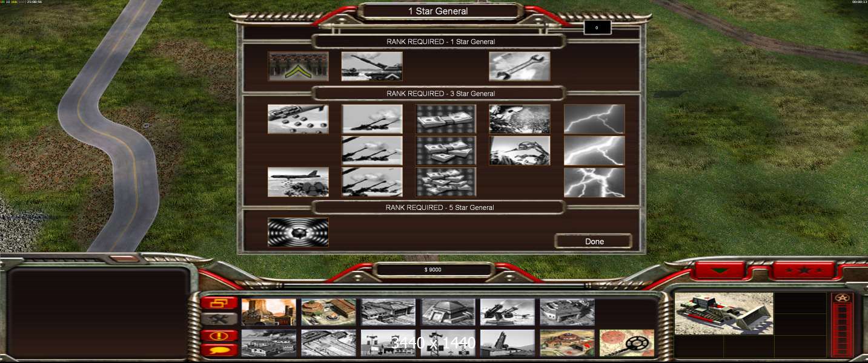Click the greyed tools button under rectangles button

tap(219, 318)
